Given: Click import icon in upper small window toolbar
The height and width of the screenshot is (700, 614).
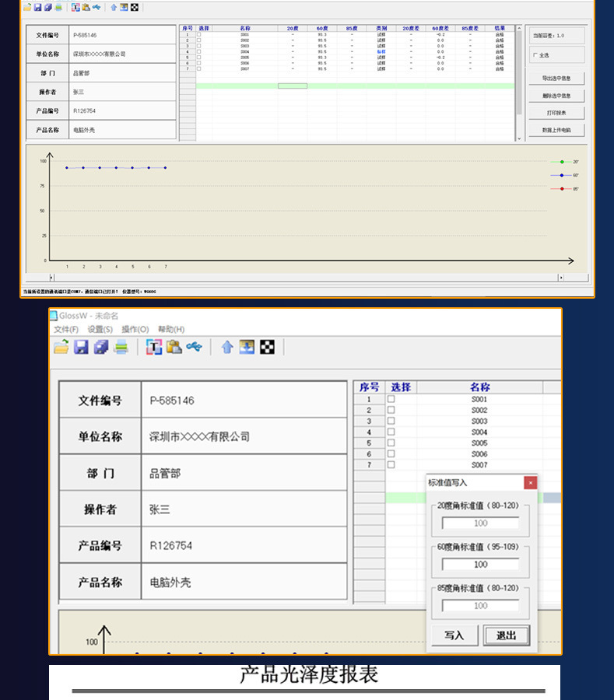Looking at the screenshot, I should tap(125, 7).
